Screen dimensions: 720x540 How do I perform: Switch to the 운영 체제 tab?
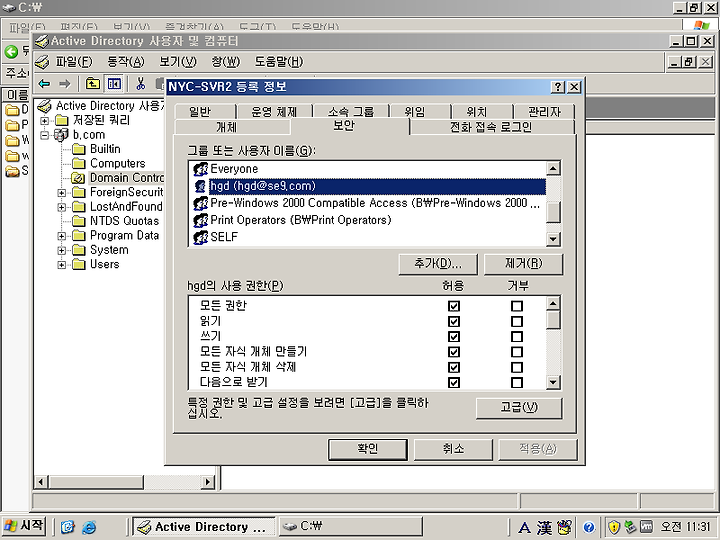tap(275, 112)
